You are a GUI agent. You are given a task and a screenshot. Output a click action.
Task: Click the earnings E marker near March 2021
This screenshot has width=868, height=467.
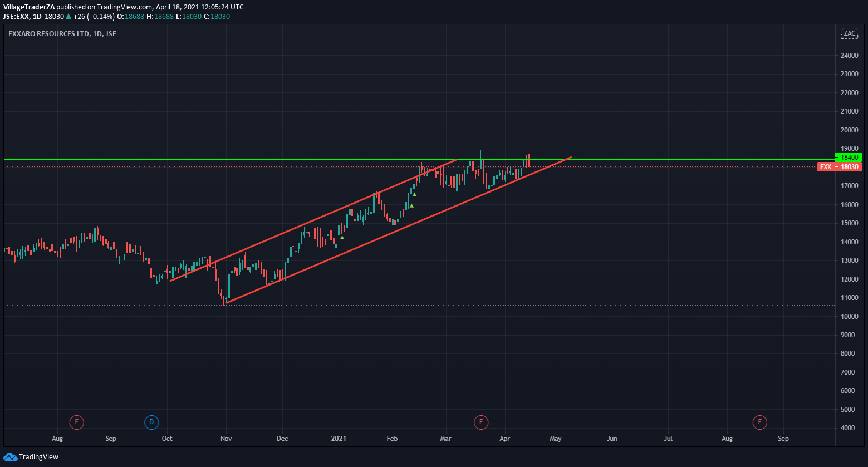(481, 422)
